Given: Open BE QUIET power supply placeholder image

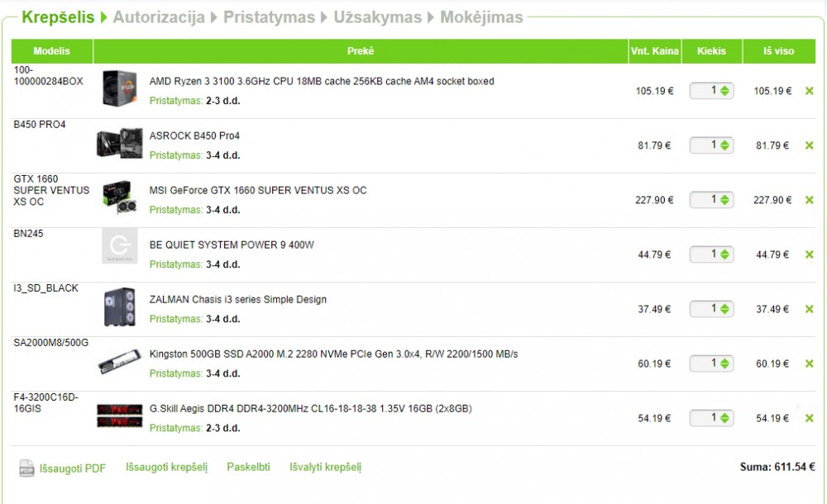Looking at the screenshot, I should [120, 245].
